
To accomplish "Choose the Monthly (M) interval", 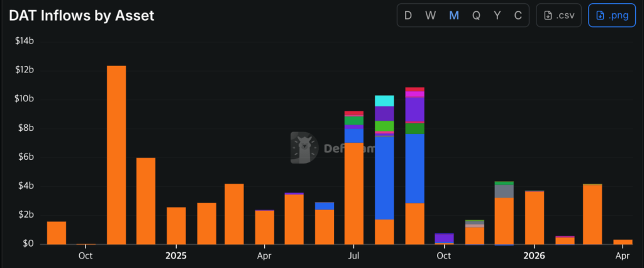I will (x=453, y=16).
